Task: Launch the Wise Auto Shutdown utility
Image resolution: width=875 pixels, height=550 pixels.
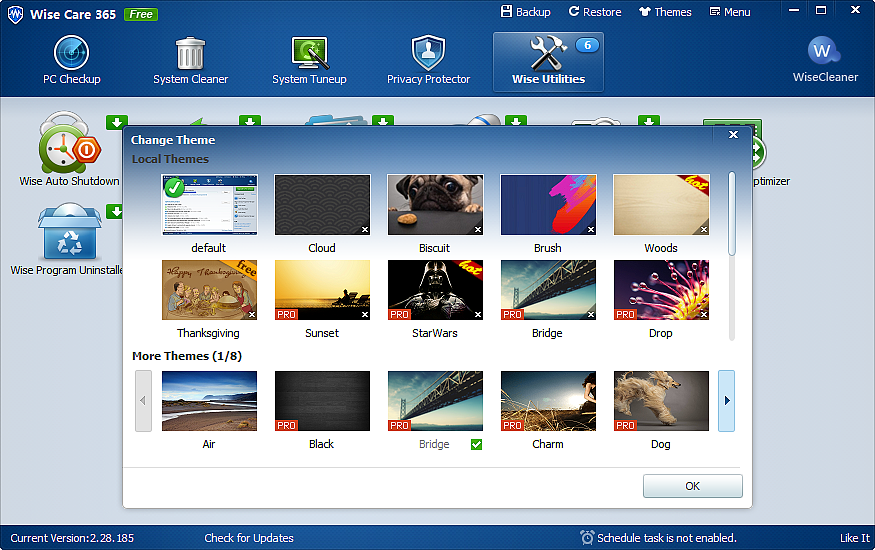Action: [69, 148]
